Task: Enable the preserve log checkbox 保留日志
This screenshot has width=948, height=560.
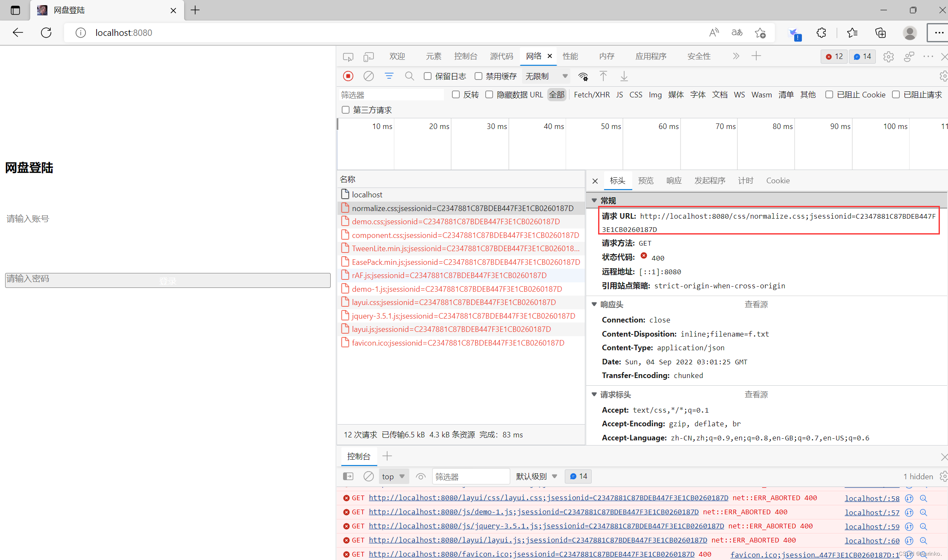Action: pos(428,76)
